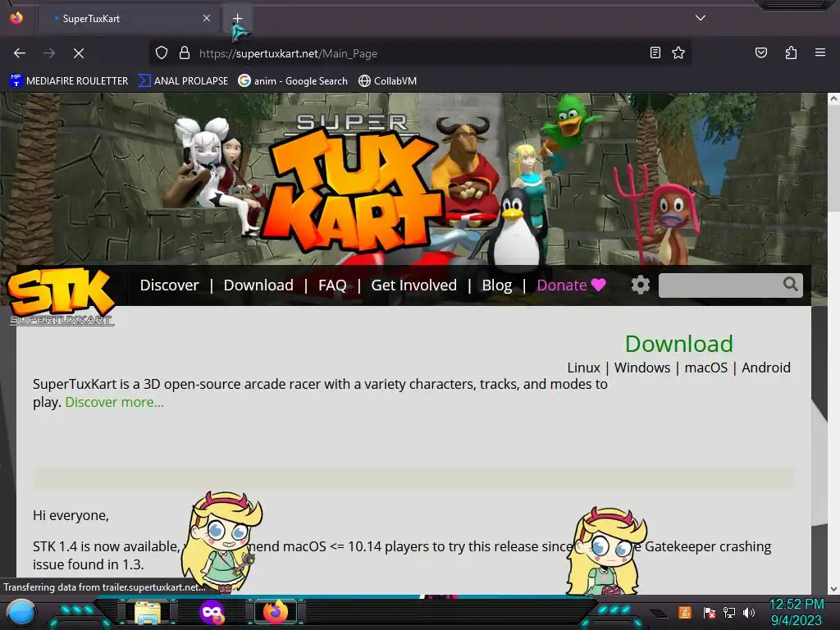Choose the macOS download link
Viewport: 840px width, 630px height.
[706, 367]
